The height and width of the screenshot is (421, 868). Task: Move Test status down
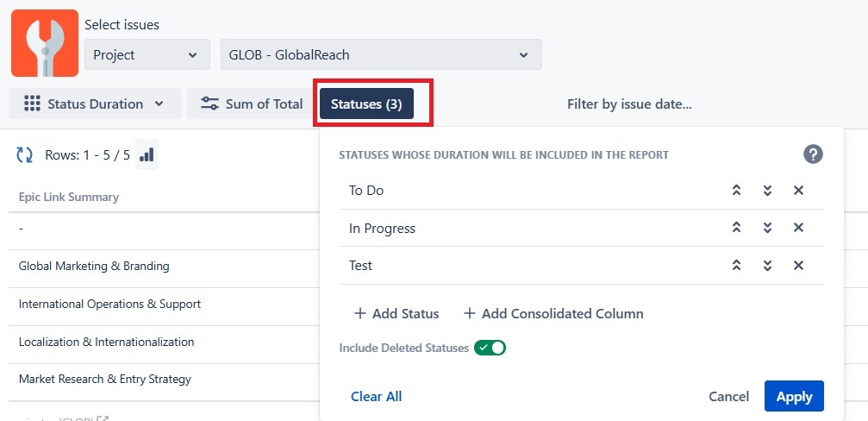pos(767,266)
